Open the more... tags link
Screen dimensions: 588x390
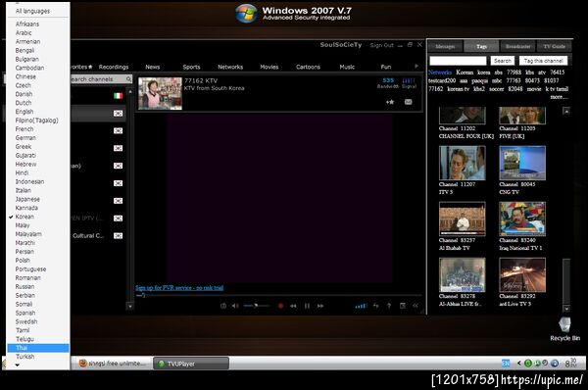pyautogui.click(x=559, y=97)
